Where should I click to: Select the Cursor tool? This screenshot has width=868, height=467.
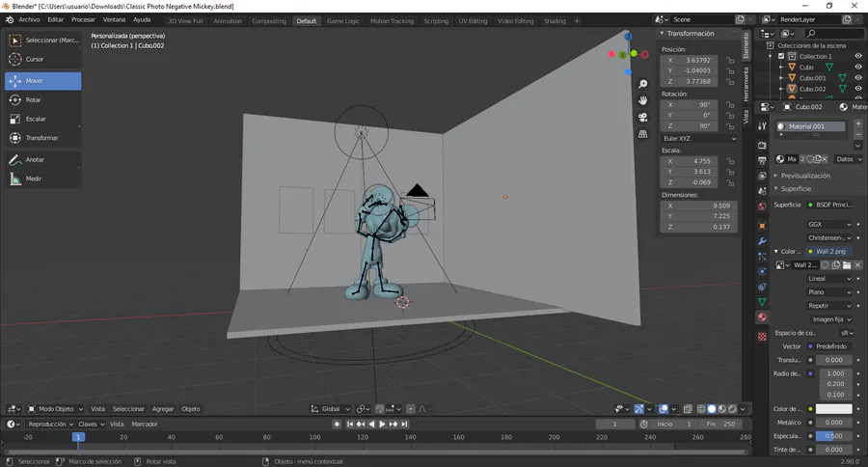[43, 59]
